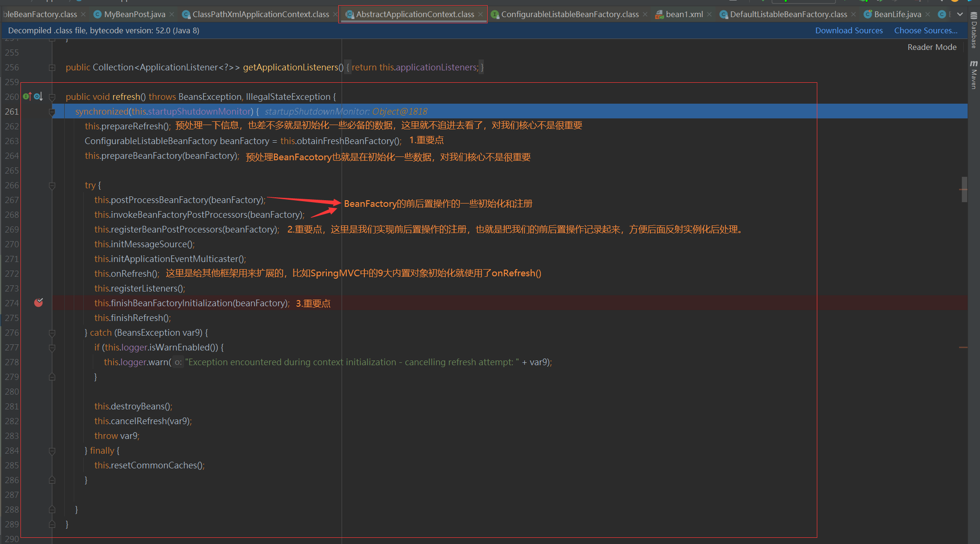Click line number 274 in gutter
980x544 pixels.
[12, 303]
